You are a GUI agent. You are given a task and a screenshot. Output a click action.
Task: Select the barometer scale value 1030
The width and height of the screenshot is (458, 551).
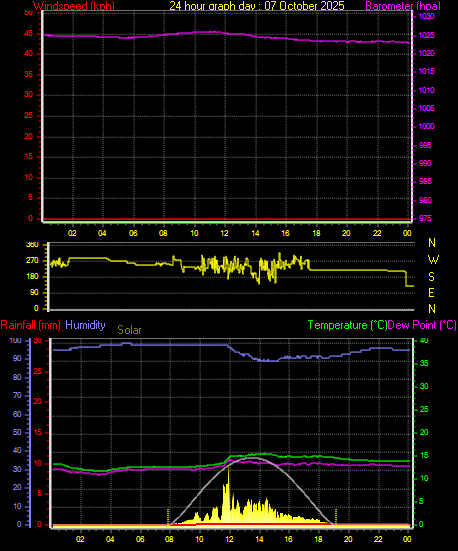pos(426,17)
